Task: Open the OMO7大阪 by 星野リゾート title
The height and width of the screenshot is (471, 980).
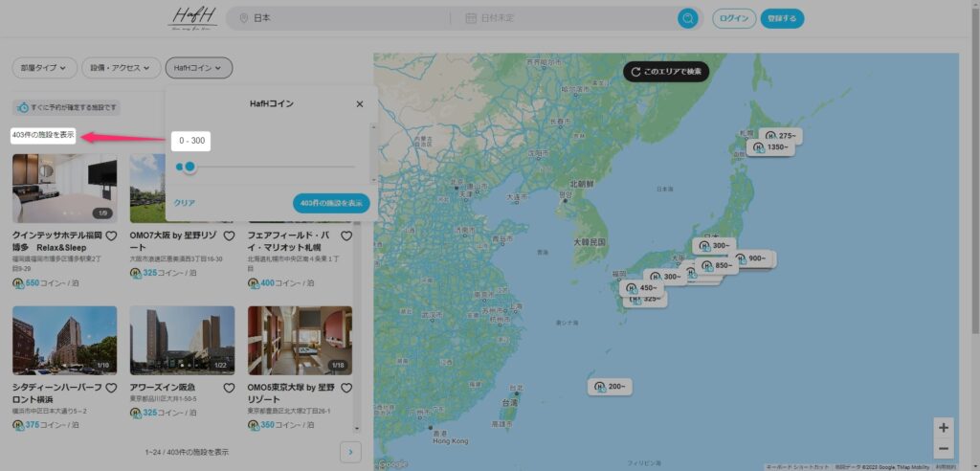Action: click(175, 241)
